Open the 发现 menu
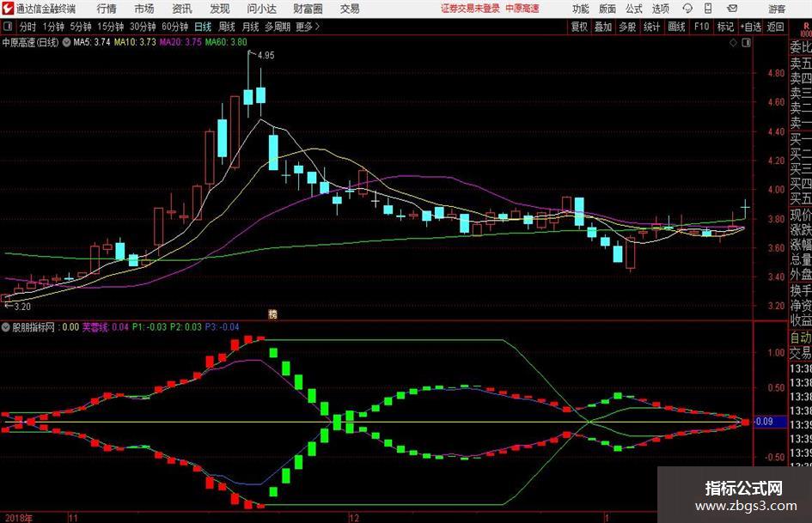The height and width of the screenshot is (523, 812). [220, 9]
